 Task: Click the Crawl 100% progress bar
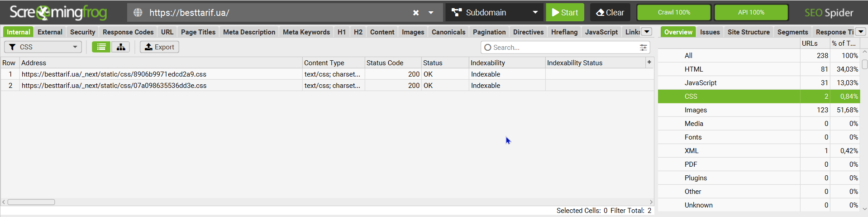pos(674,13)
